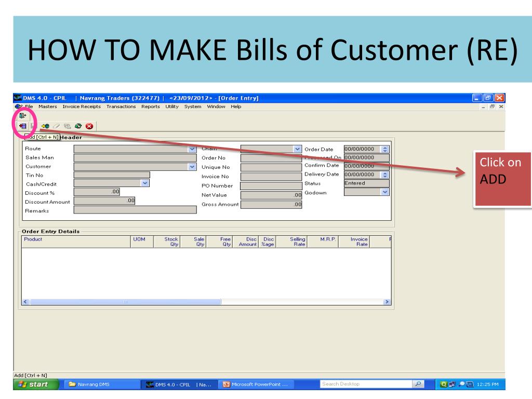Click the UOM column header

(142, 242)
